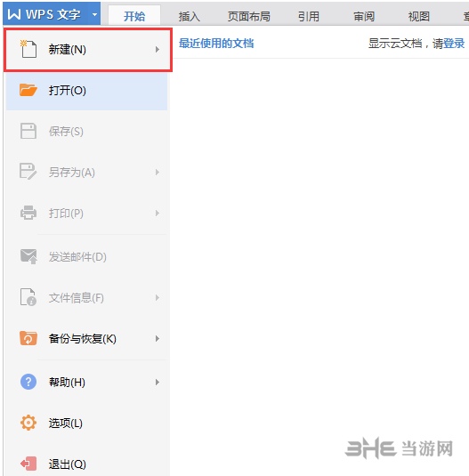Choose the 新建(N) menu entry
469x476 pixels.
[88, 50]
